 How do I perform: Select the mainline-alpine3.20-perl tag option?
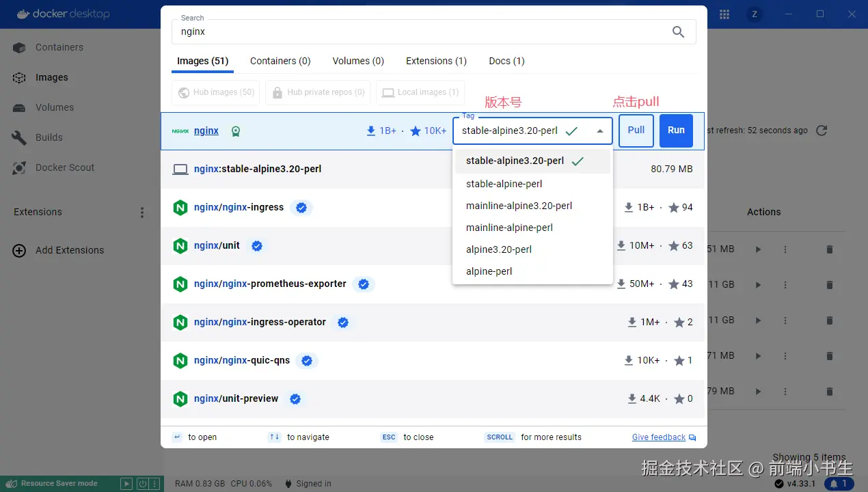[x=532, y=206]
